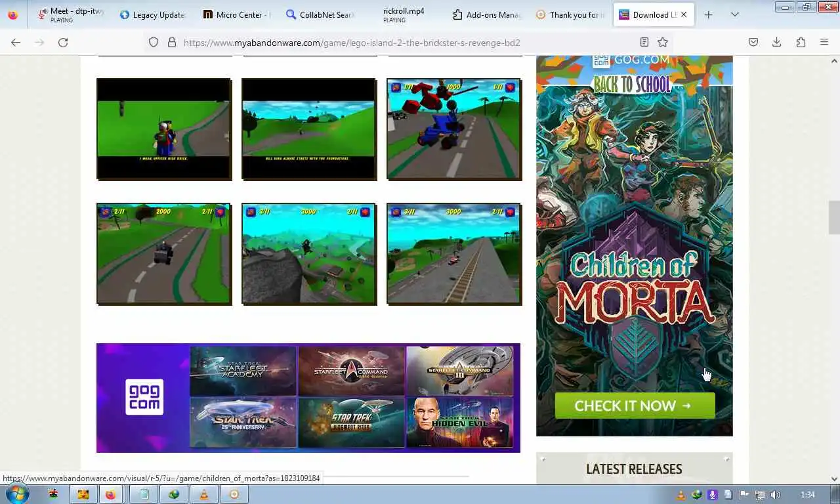Click the purple microphone tray icon
840x504 pixels.
712,495
